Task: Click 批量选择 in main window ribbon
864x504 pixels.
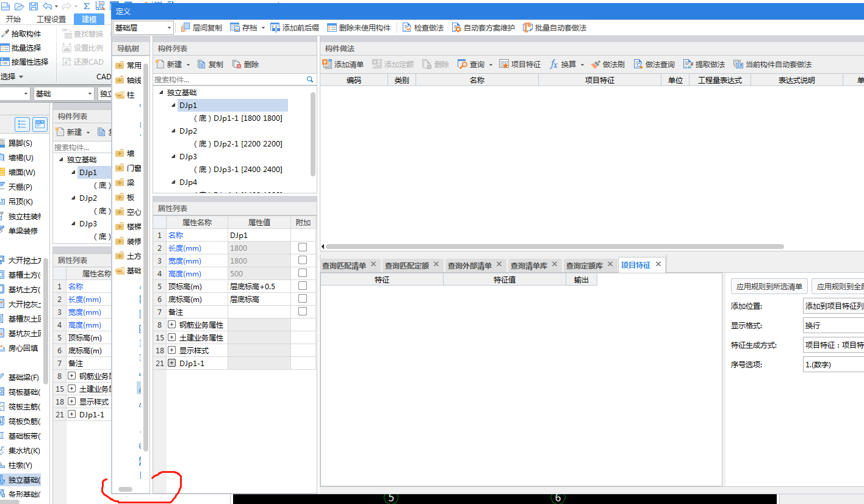Action: 21,48
